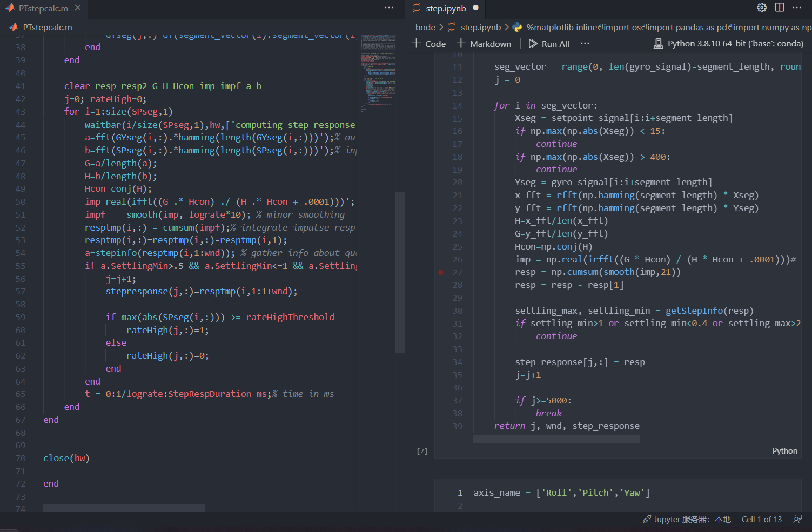This screenshot has width=812, height=532.
Task: Open left editor group more actions menu
Action: 389,8
